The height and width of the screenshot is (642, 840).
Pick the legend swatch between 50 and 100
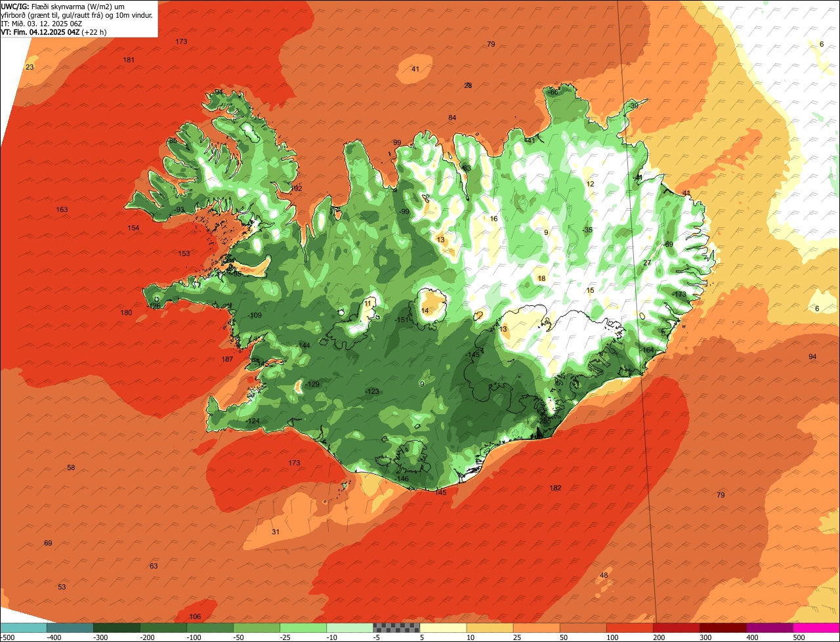coord(583,628)
